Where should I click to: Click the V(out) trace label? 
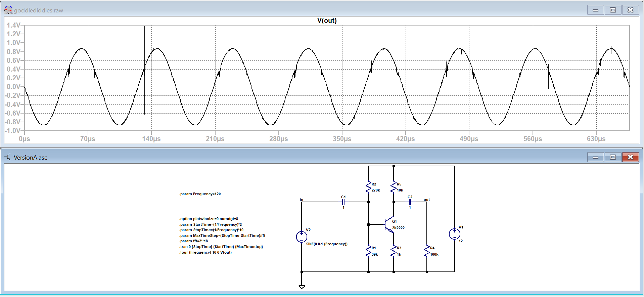tap(327, 20)
